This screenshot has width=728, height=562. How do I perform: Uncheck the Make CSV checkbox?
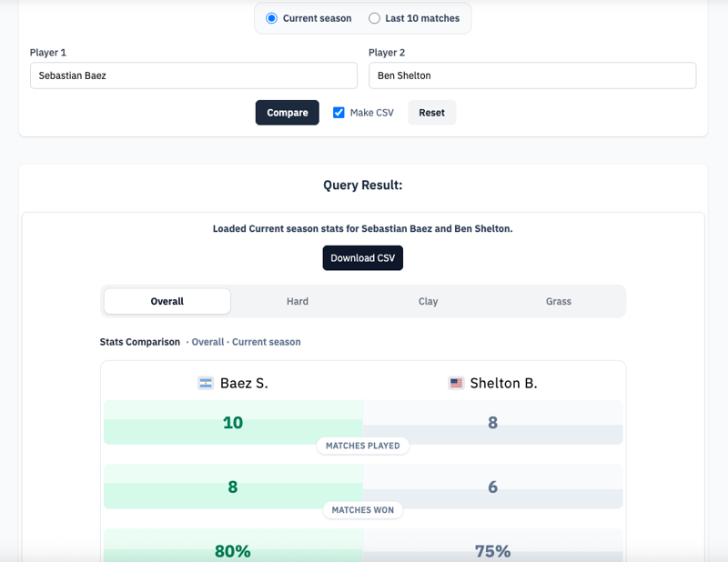(339, 113)
